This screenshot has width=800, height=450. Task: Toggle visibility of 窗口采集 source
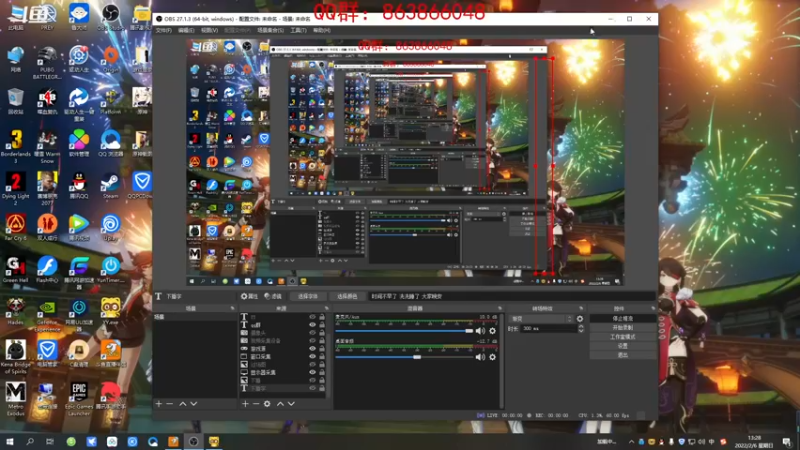312,357
